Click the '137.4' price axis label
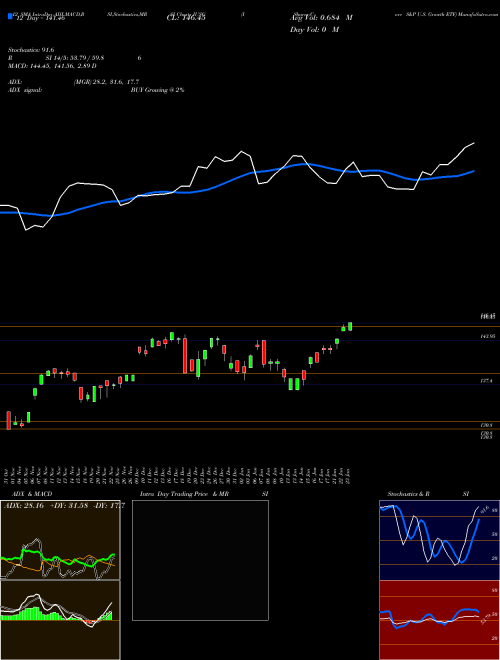500x660 pixels. 487,381
